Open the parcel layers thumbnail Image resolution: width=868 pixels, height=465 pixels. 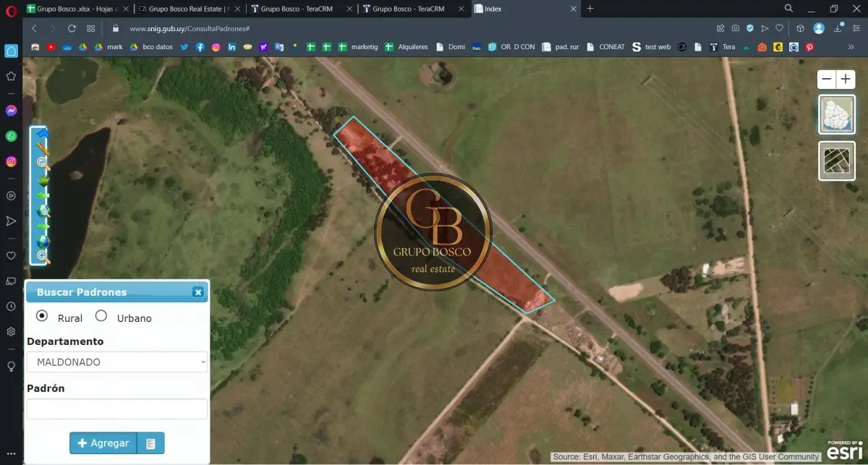[x=837, y=161]
